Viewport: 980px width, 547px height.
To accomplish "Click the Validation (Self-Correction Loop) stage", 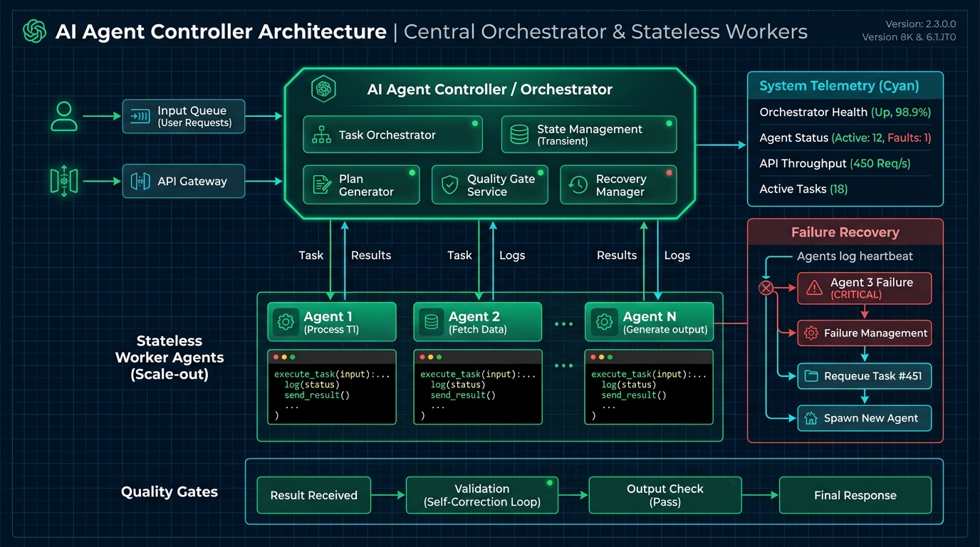I will coord(482,495).
